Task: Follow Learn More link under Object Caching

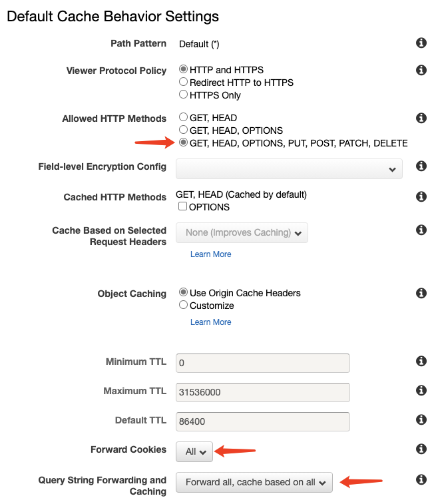Action: pos(210,322)
